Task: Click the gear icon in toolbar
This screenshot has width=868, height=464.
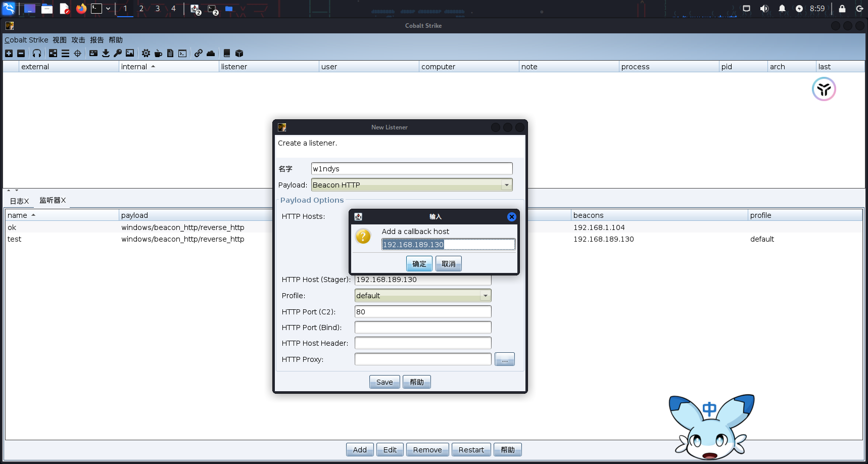Action: pyautogui.click(x=146, y=53)
